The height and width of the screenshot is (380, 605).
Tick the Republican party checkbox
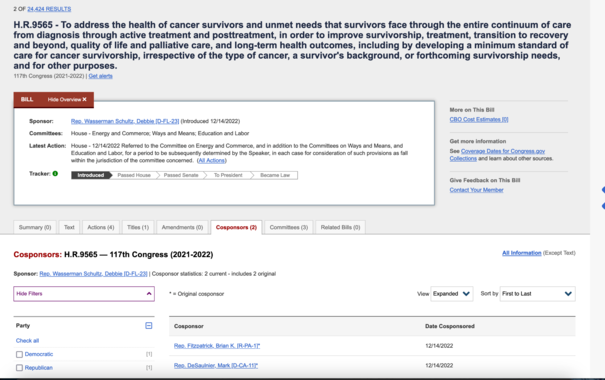pos(19,368)
